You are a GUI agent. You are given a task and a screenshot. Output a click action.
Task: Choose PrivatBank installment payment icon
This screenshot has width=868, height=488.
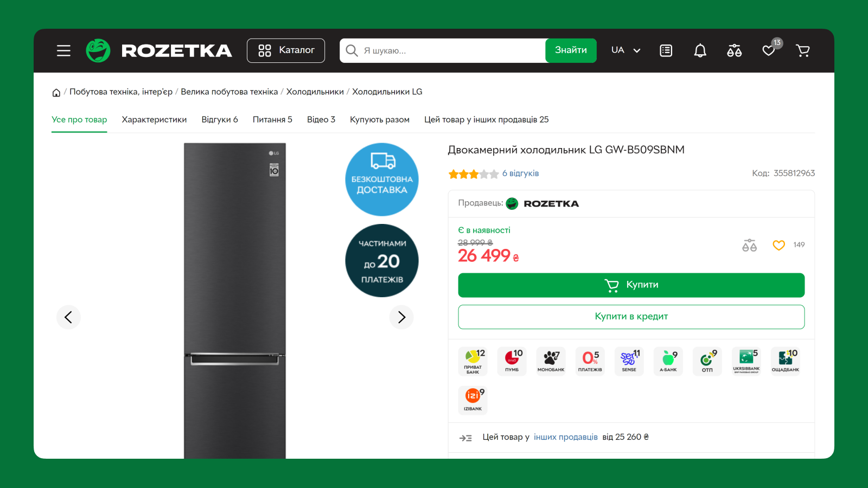tap(473, 361)
